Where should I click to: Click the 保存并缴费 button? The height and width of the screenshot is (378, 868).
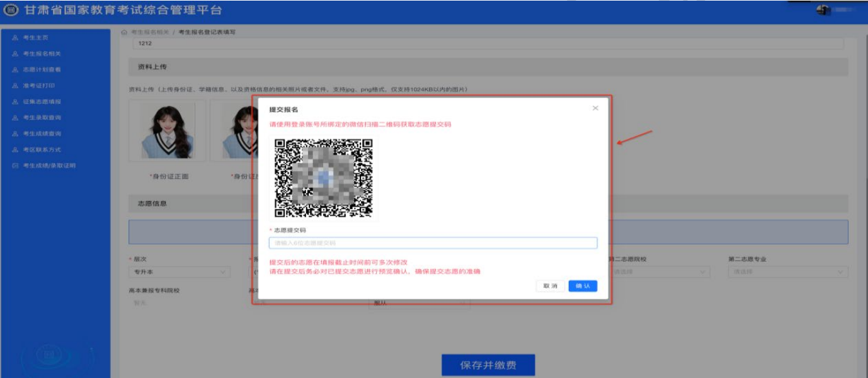pos(488,365)
